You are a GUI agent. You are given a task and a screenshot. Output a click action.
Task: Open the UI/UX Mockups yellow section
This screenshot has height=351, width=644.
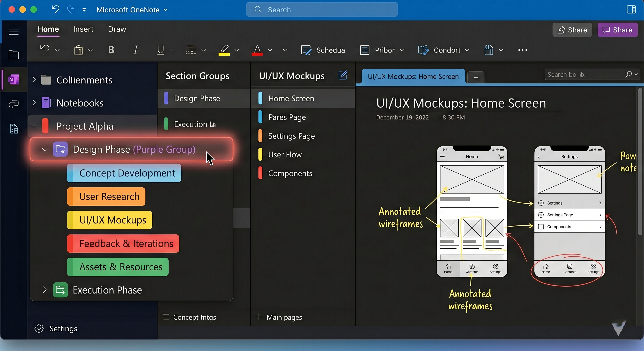tap(110, 220)
